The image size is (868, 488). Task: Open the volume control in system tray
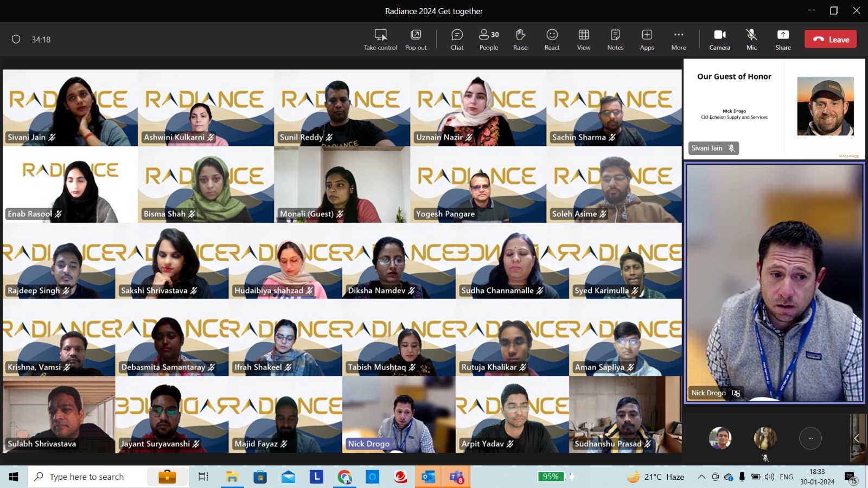tap(769, 477)
